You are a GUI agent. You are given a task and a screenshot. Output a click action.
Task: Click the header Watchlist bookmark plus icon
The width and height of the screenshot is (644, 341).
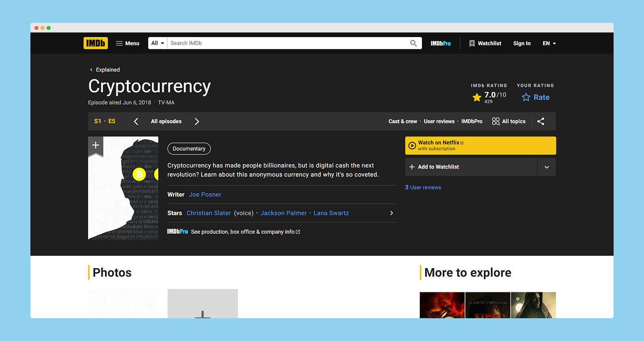pos(472,43)
